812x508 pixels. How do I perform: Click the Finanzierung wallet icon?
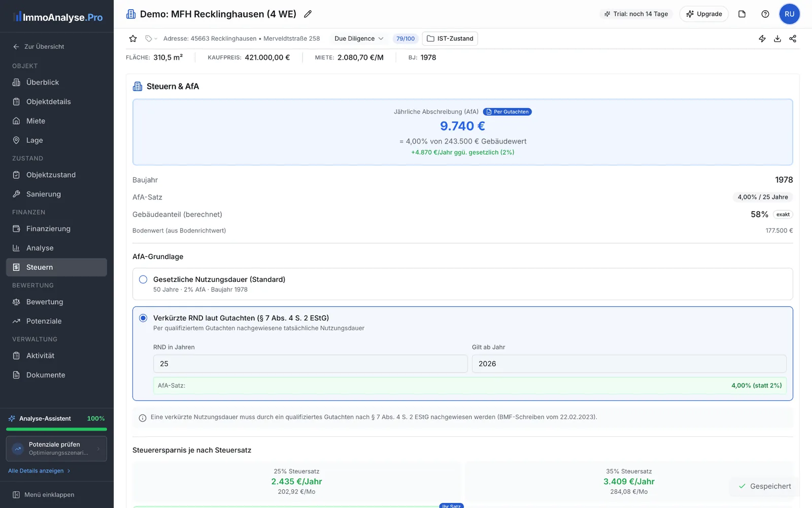point(16,229)
